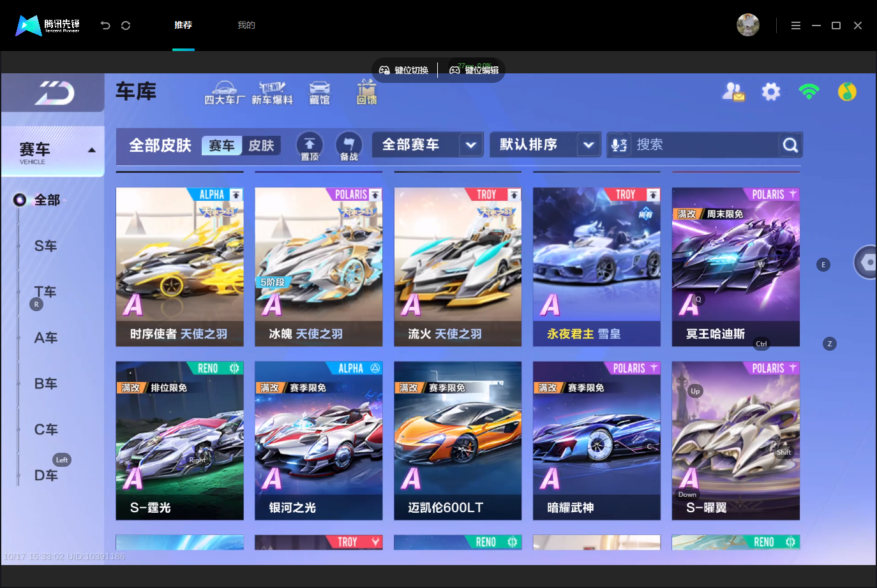Switch to the 我的 tab

click(246, 25)
